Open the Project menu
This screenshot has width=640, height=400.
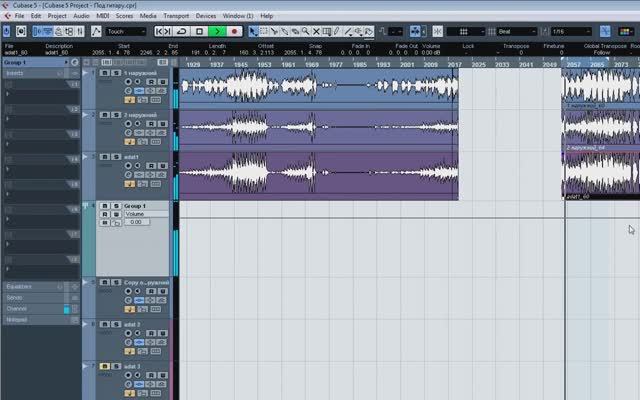pos(57,16)
